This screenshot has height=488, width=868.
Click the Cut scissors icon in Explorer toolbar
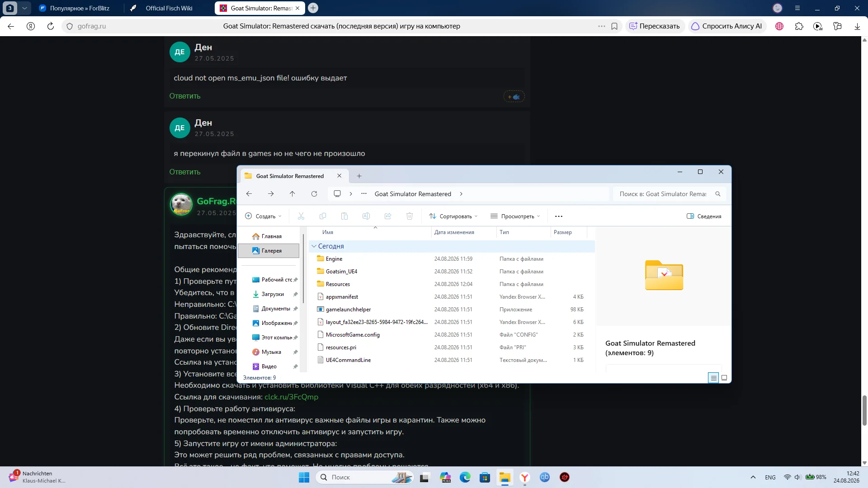(x=301, y=216)
